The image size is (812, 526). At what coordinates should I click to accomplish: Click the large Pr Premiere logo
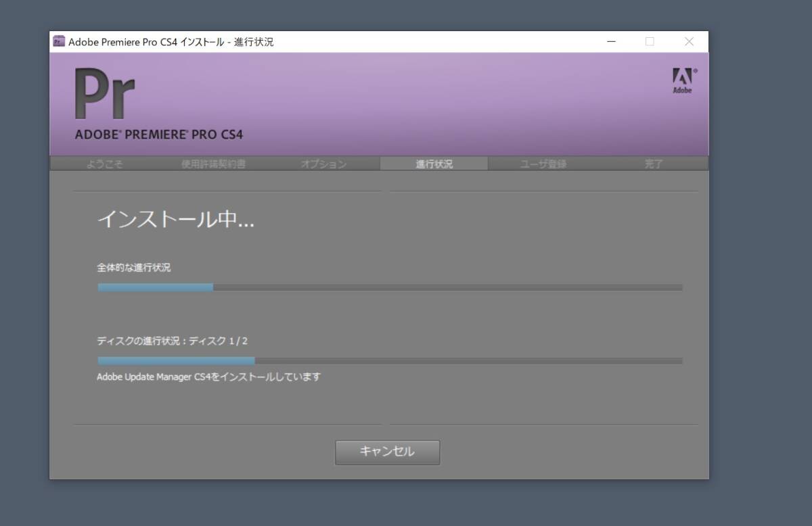105,93
